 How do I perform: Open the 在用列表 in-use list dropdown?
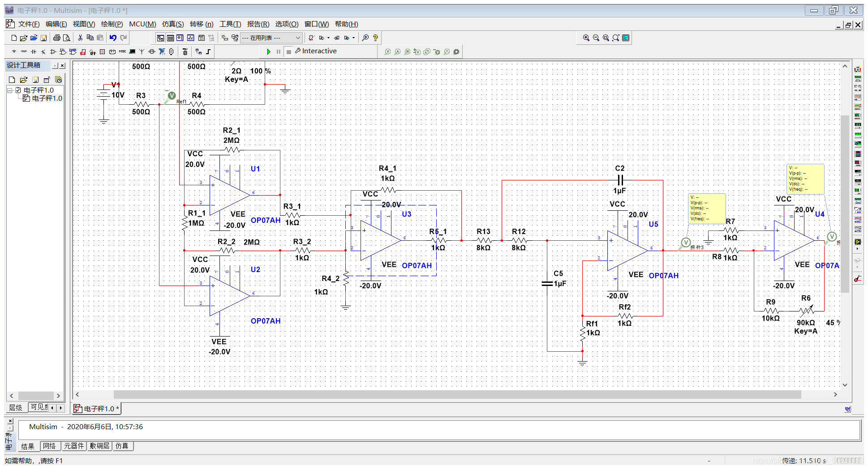pos(271,38)
